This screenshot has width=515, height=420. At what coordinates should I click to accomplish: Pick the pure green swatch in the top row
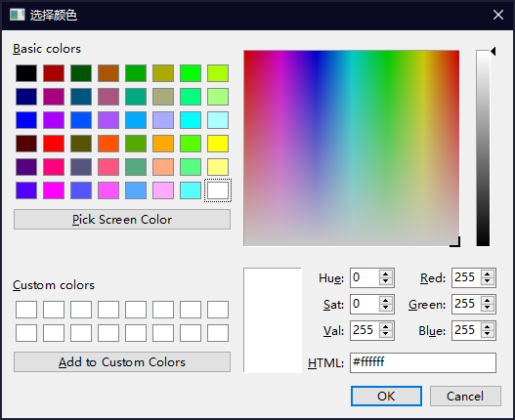pyautogui.click(x=191, y=73)
